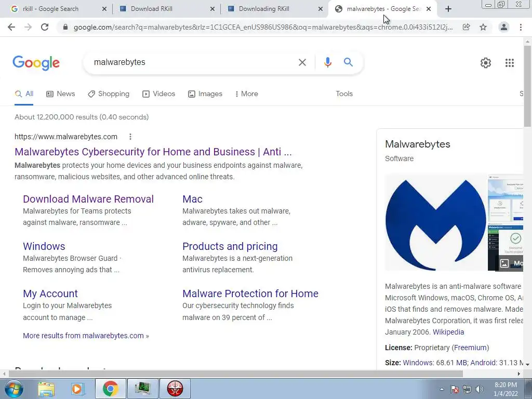Open the Wikipedia link in the knowledge panel
Image resolution: width=532 pixels, height=399 pixels.
(448, 332)
